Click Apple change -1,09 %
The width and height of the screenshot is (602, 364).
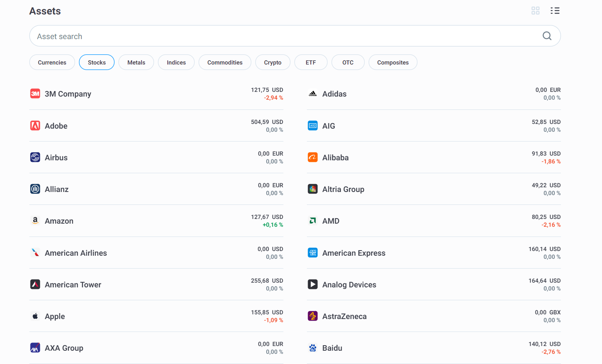(x=273, y=320)
